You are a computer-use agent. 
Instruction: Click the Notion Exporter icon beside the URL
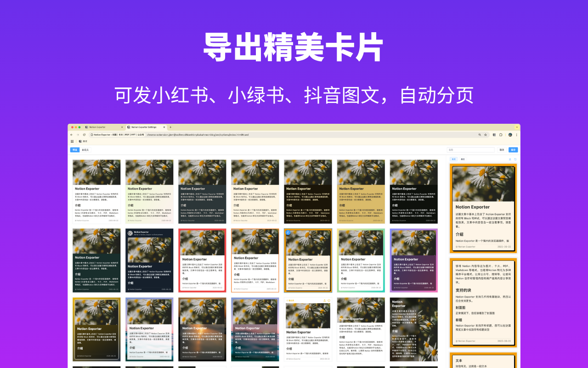(91, 135)
